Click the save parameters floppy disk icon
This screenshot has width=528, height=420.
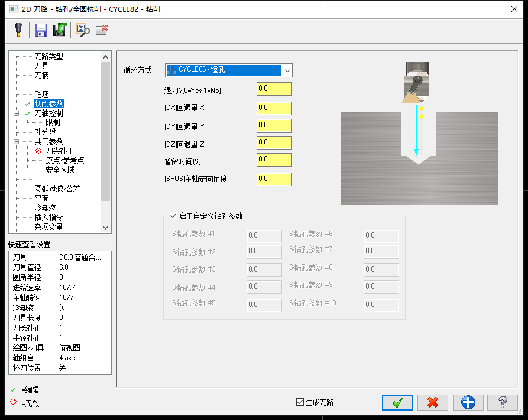tap(41, 30)
